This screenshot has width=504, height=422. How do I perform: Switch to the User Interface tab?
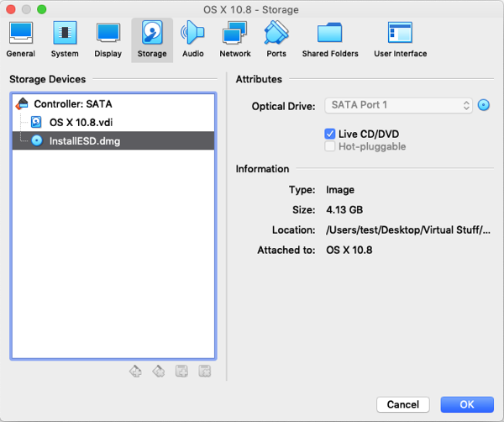tap(400, 40)
